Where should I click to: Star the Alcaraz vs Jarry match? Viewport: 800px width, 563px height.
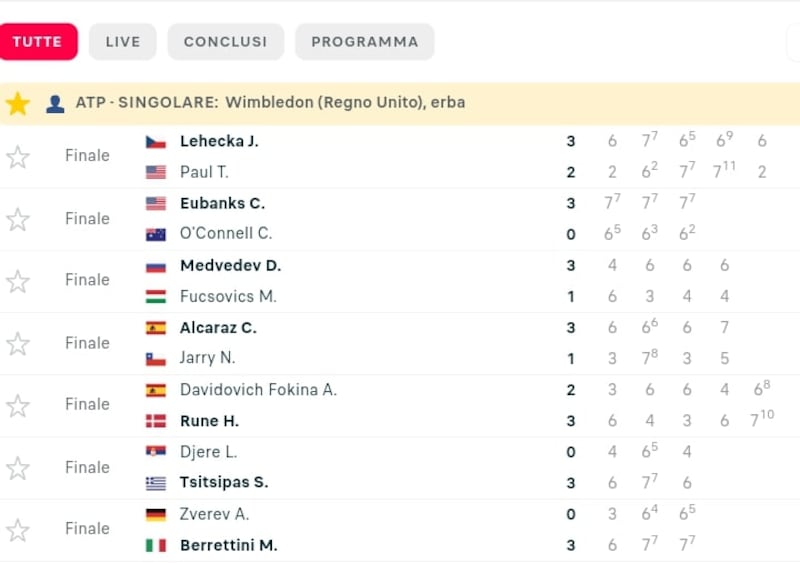(x=18, y=344)
